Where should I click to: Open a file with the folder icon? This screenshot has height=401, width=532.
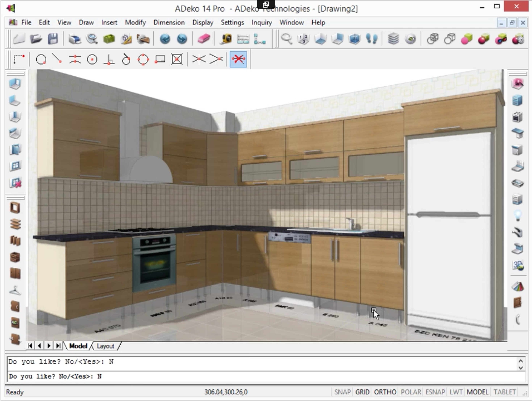click(x=36, y=39)
